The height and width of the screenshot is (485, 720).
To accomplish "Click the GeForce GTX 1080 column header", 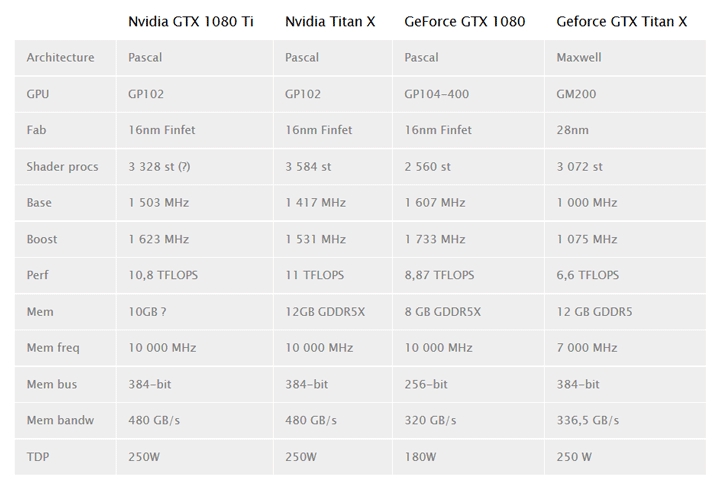I will coord(464,21).
